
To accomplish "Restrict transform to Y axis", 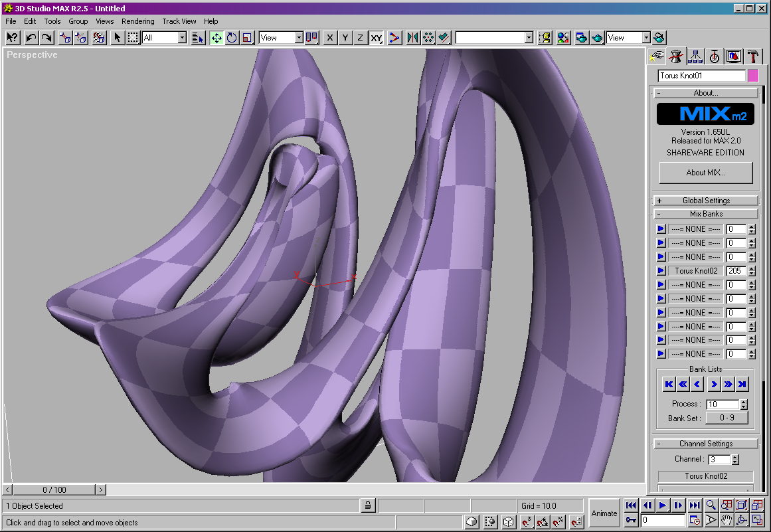I will [x=345, y=38].
